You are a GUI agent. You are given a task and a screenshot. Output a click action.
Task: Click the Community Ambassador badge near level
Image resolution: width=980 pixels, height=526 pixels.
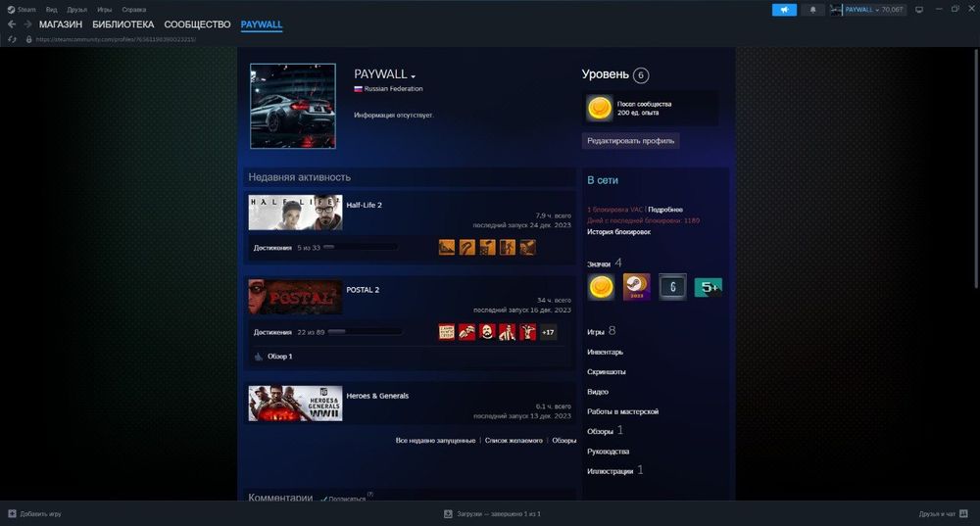pyautogui.click(x=599, y=108)
